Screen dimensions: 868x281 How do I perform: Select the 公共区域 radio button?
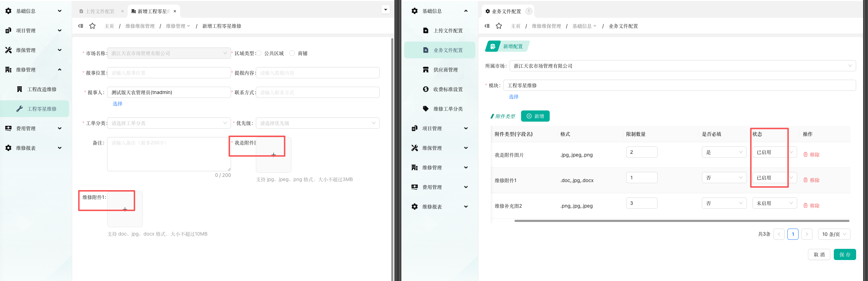(x=259, y=53)
